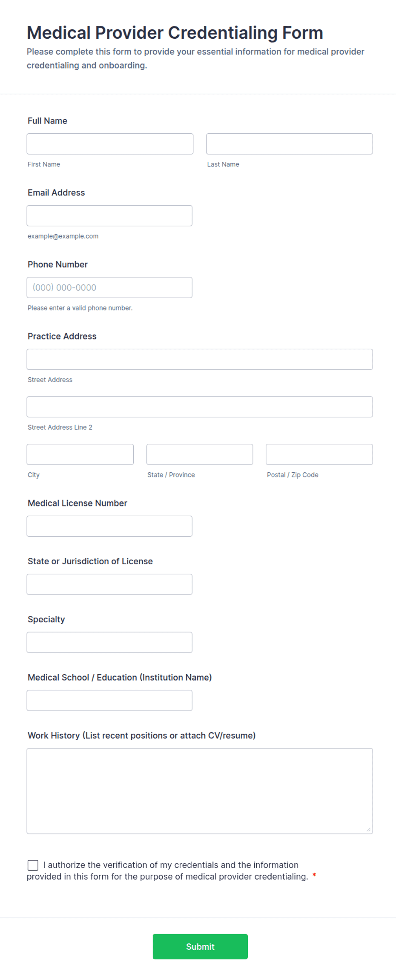Viewport: 396px width, 980px height.
Task: Check the credential verification authorization checkbox
Action: pos(33,865)
